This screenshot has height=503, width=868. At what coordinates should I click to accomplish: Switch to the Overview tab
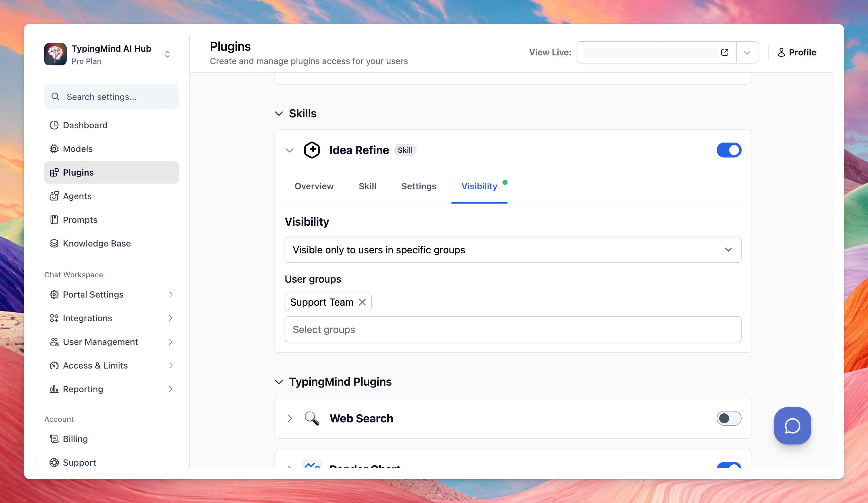[x=314, y=186]
